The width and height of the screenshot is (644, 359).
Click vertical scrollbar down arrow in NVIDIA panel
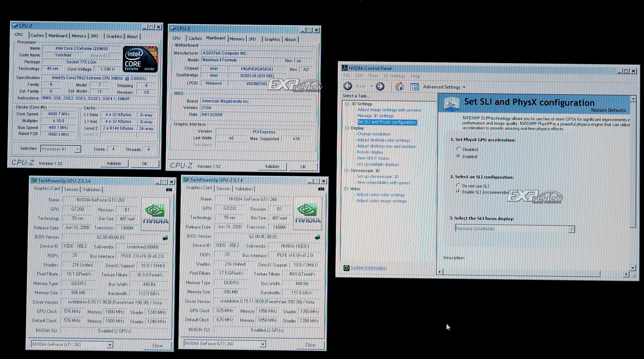pyautogui.click(x=633, y=268)
